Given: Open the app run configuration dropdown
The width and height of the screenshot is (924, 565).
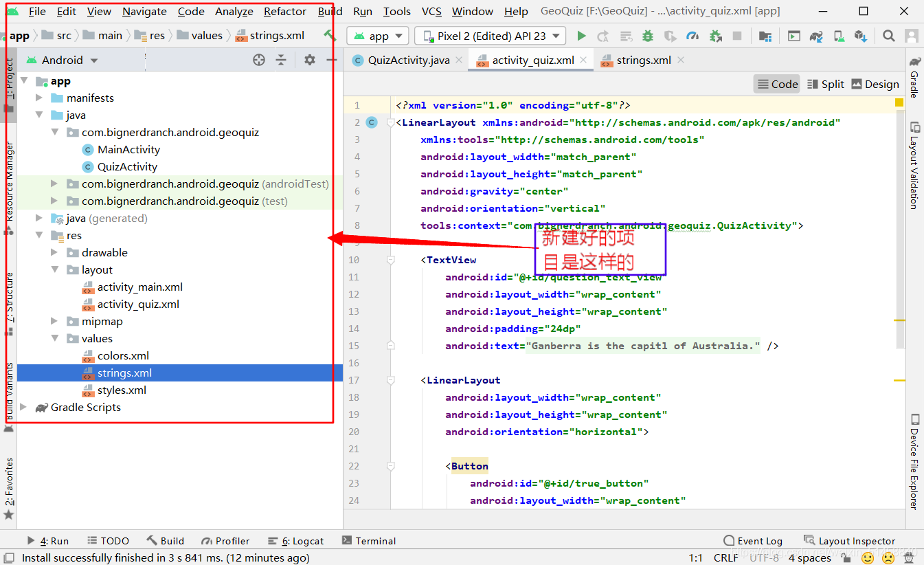Looking at the screenshot, I should point(378,36).
